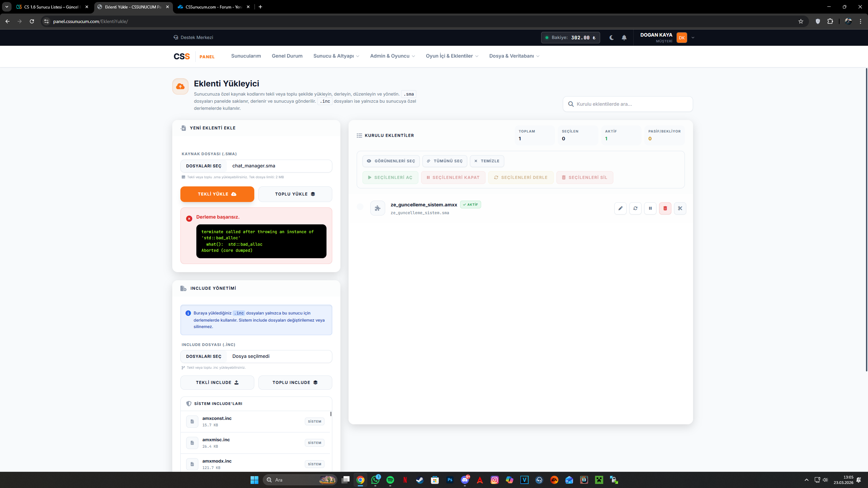The height and width of the screenshot is (488, 868).
Task: Recompile ze_guncelleme_sistem using refresh icon
Action: [635, 208]
